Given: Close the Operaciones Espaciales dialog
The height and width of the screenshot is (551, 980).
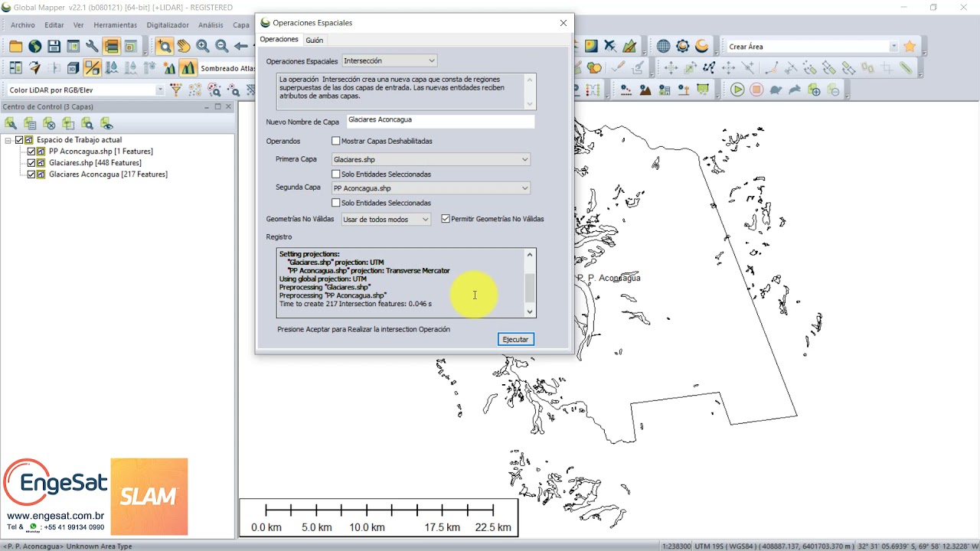Looking at the screenshot, I should click(563, 23).
